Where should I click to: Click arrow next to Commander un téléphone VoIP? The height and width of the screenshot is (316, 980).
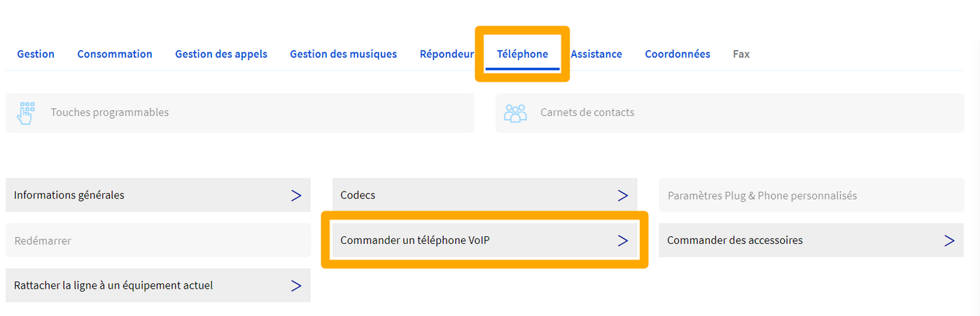[x=622, y=240]
